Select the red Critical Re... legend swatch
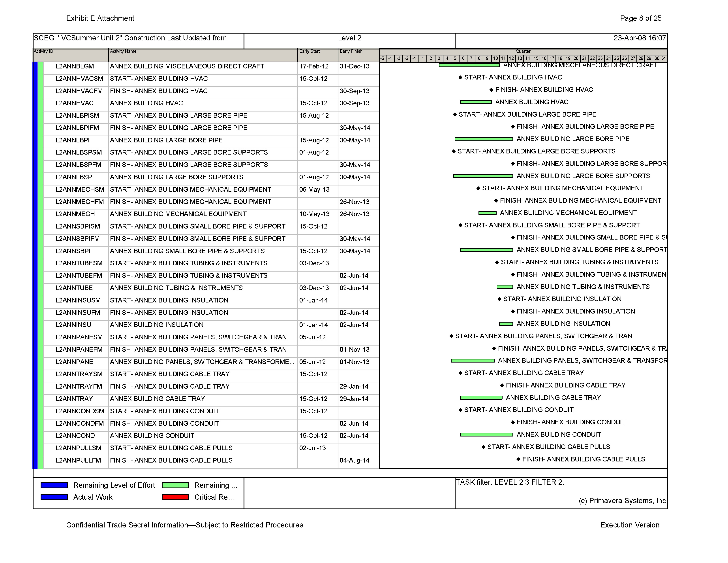This screenshot has height=563, width=728. (x=175, y=497)
